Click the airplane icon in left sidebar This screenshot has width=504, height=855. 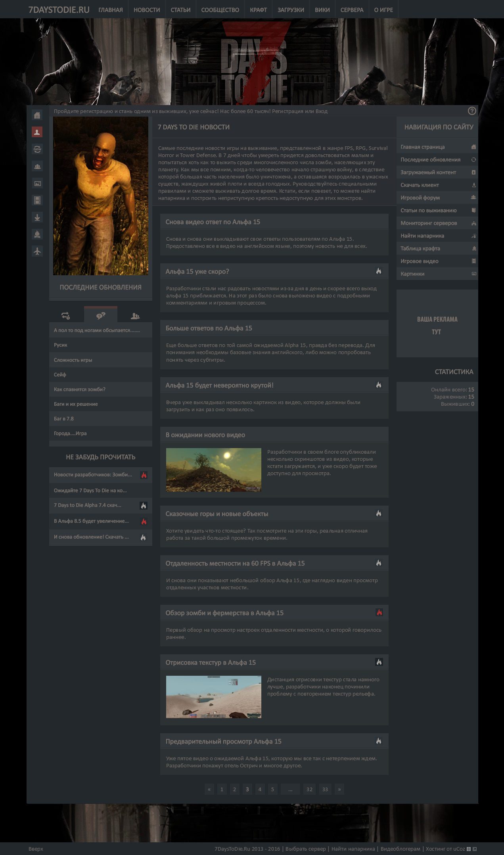[x=37, y=251]
